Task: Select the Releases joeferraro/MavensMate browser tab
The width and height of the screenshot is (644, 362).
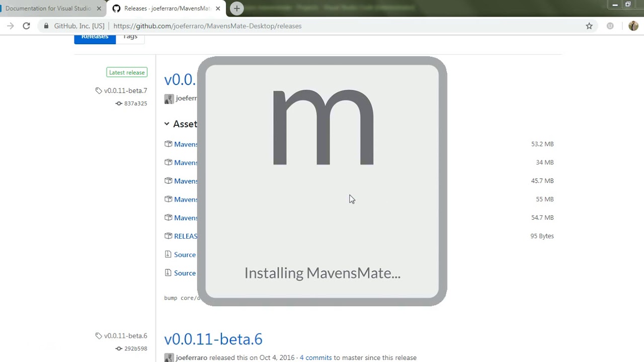Action: click(x=167, y=9)
